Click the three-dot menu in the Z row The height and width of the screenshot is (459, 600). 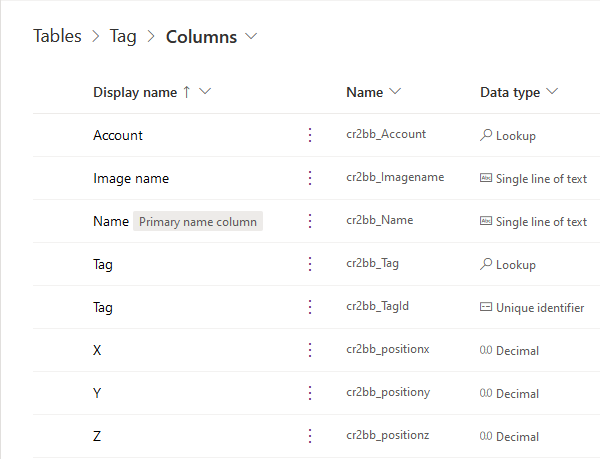(x=310, y=436)
